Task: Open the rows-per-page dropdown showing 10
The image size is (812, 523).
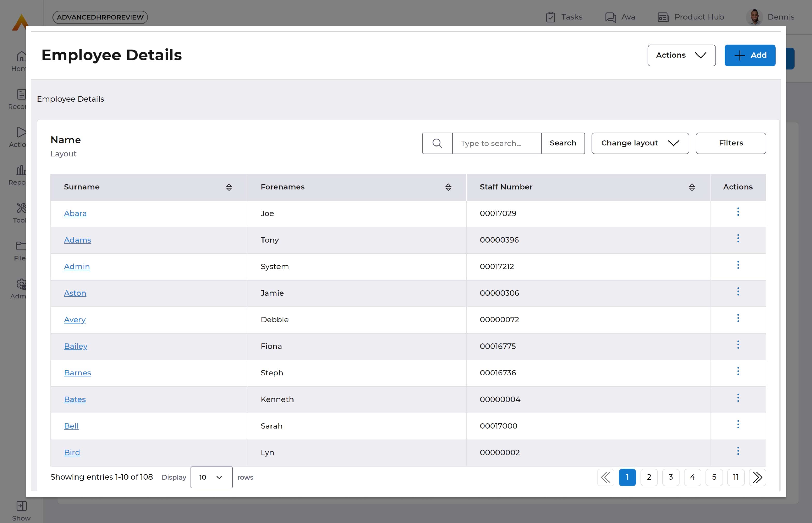Action: 212,478
